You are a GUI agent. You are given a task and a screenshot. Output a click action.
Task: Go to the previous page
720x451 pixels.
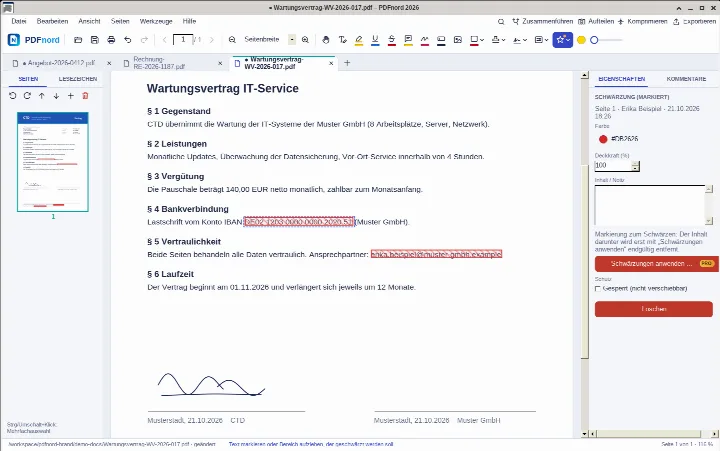(164, 40)
